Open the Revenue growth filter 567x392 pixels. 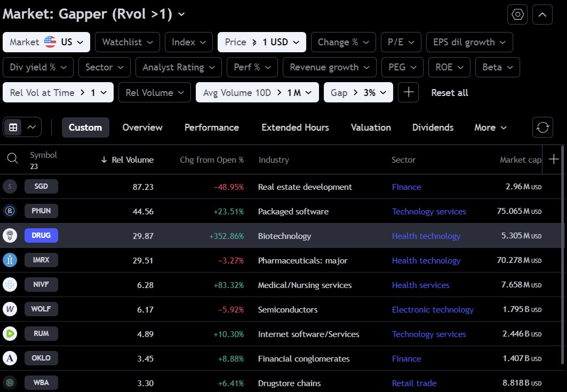[x=330, y=67]
